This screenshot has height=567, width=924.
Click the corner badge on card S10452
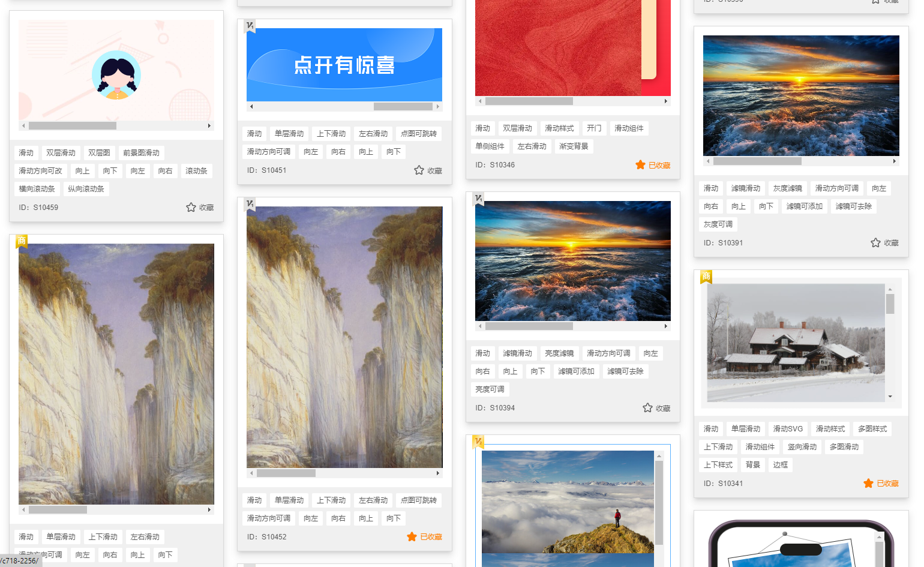250,203
